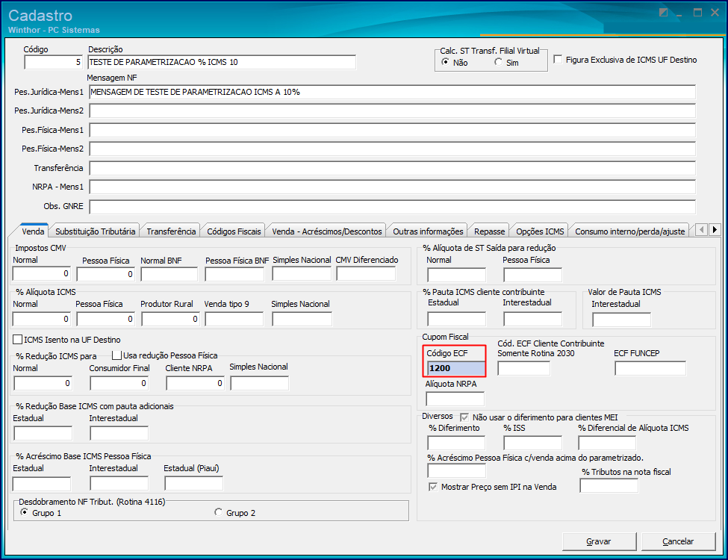The image size is (728, 560).
Task: Click % Alíquota ICMS Simples Nacional field
Action: (x=302, y=319)
